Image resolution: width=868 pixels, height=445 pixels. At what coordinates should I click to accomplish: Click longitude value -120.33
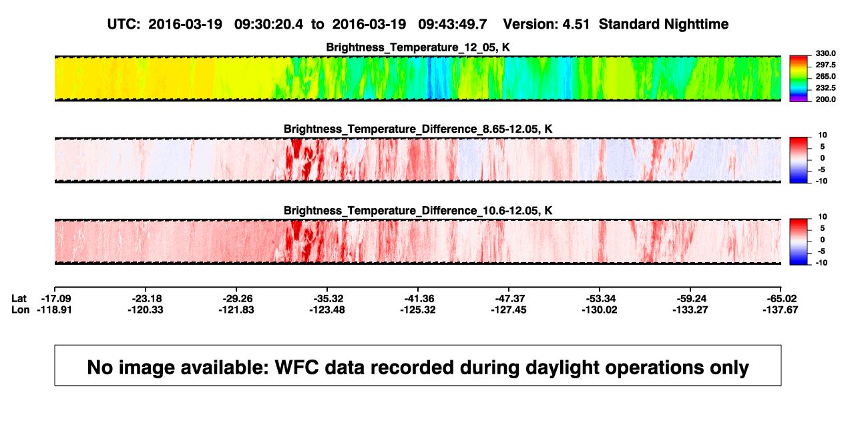146,310
